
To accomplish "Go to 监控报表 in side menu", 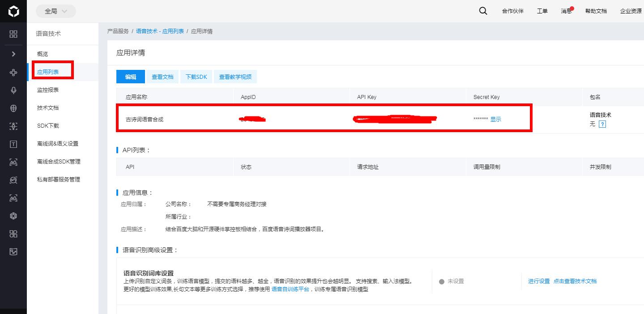I will click(x=48, y=90).
